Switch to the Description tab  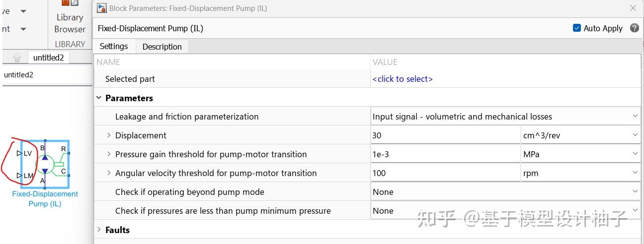(162, 46)
